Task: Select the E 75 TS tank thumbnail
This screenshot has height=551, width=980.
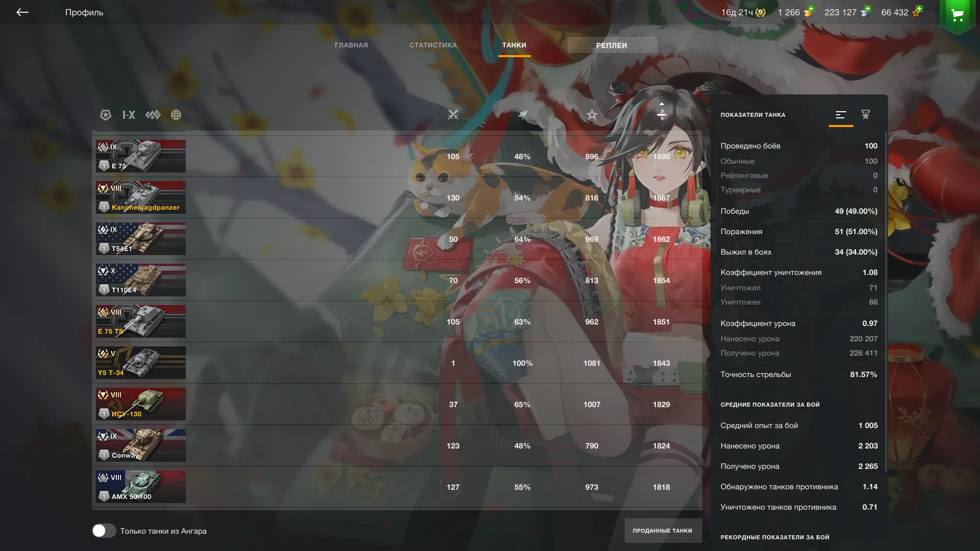Action: 141,321
